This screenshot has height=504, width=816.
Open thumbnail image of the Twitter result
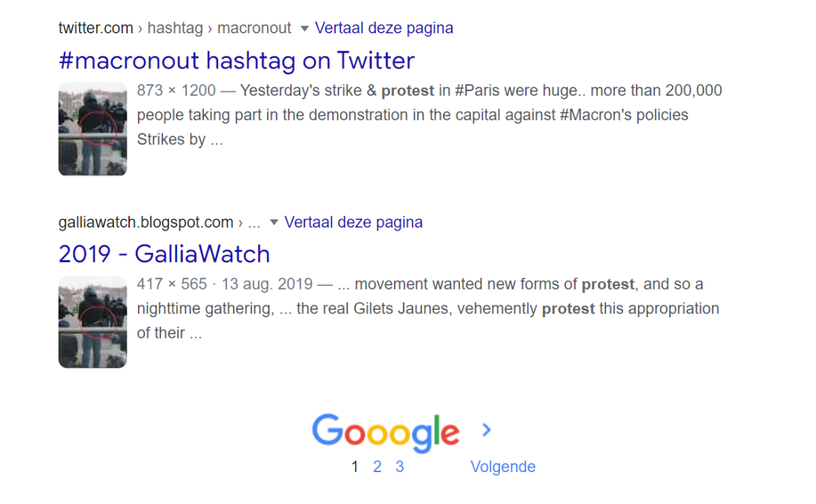pos(93,129)
